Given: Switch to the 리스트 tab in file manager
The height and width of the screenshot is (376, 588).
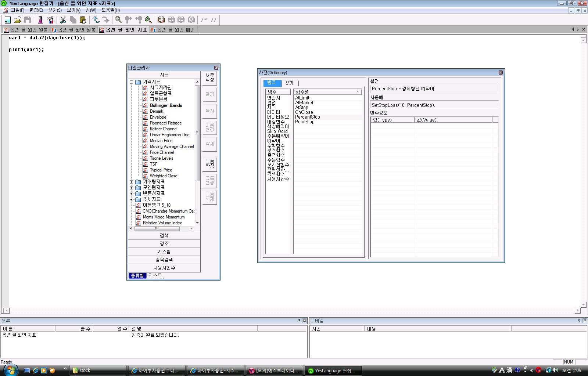Looking at the screenshot, I should pyautogui.click(x=155, y=275).
